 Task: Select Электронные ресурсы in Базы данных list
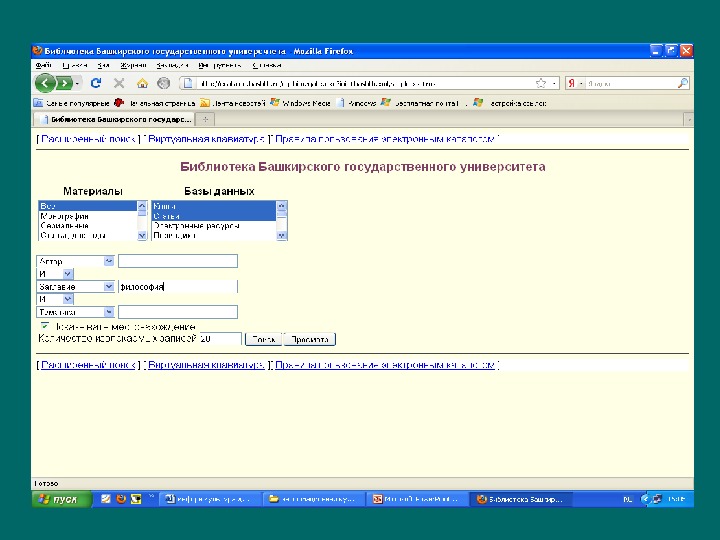point(214,225)
